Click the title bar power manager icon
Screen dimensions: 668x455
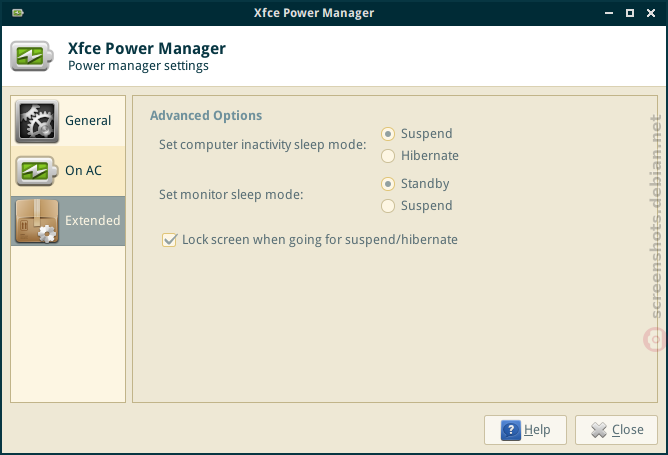pyautogui.click(x=17, y=13)
